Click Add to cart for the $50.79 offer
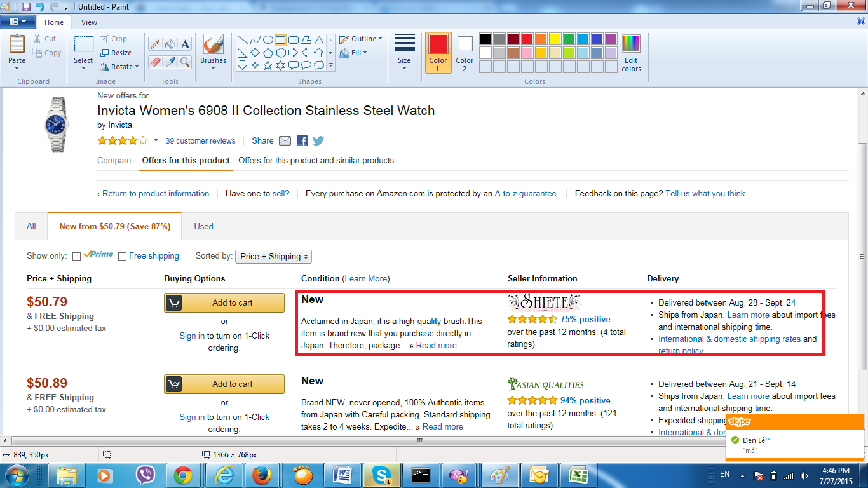The width and height of the screenshot is (868, 488). point(224,302)
